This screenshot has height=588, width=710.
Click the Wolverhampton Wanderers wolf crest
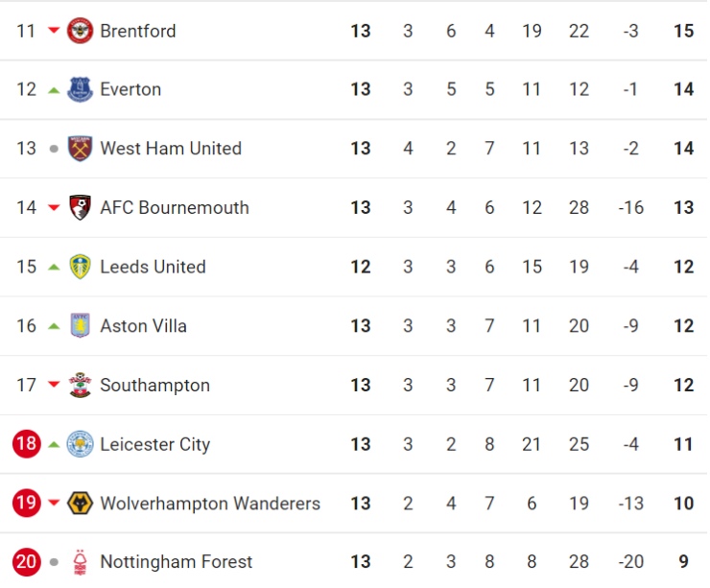81,504
